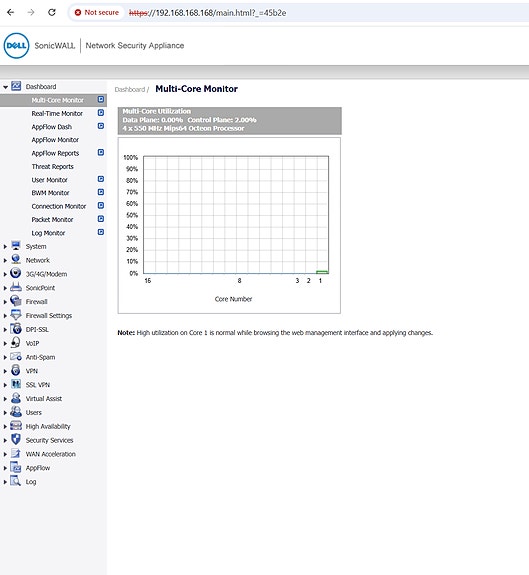
Task: Click the green Core 1 utilization bar
Action: coord(322,272)
